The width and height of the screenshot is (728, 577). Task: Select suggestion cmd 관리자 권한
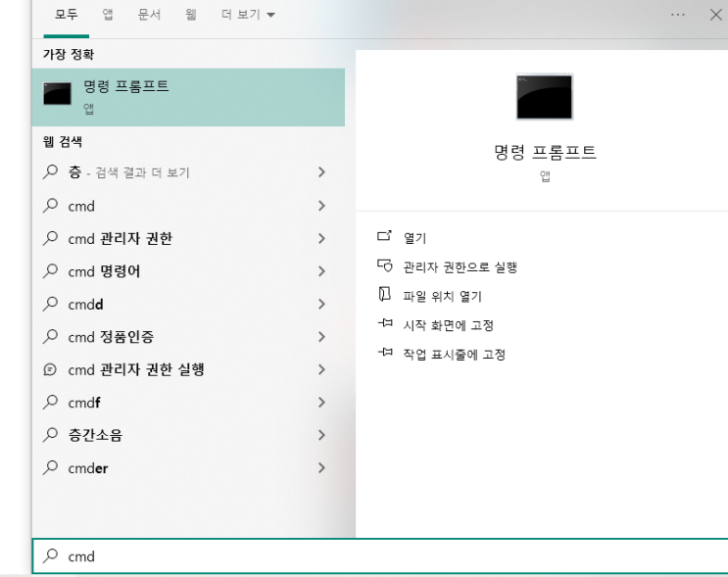188,238
